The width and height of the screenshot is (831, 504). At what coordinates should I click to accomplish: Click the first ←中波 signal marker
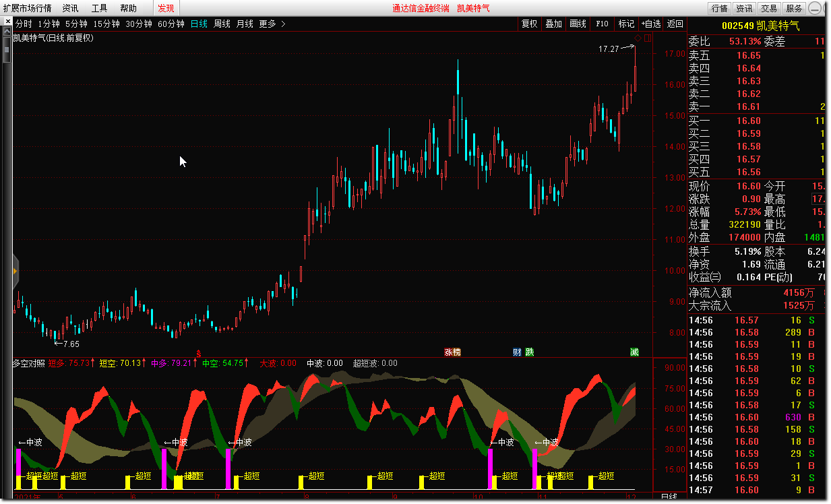(x=30, y=443)
